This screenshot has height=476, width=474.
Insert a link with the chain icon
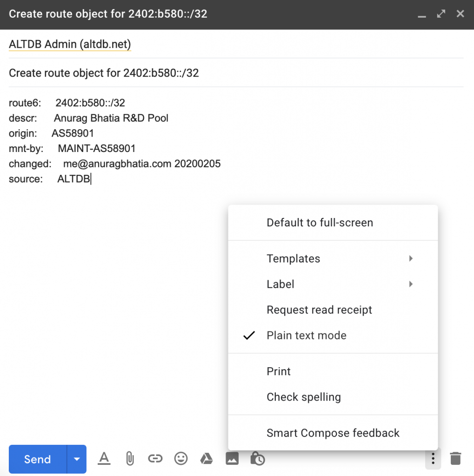click(155, 458)
